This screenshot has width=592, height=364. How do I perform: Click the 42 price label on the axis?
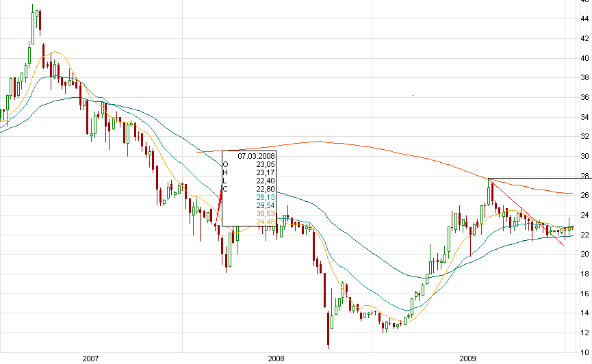(x=585, y=38)
